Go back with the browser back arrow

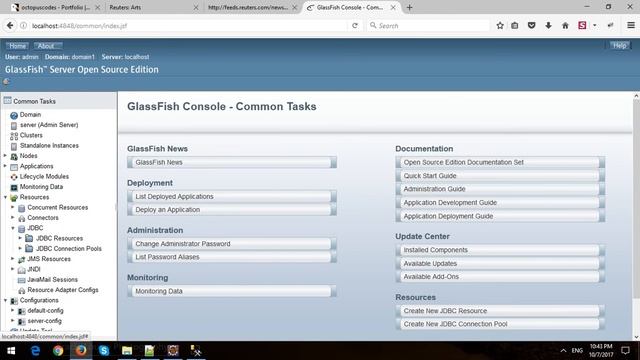click(x=10, y=25)
